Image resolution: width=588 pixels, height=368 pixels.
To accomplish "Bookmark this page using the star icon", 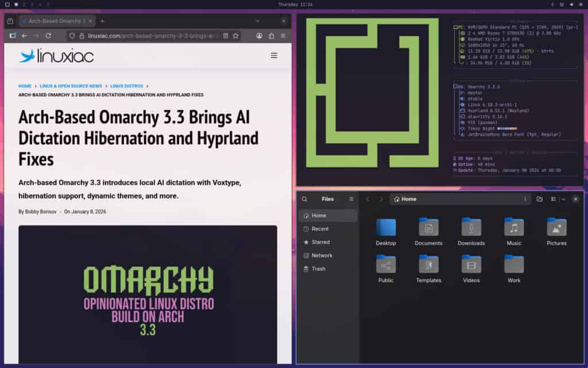I will 236,35.
